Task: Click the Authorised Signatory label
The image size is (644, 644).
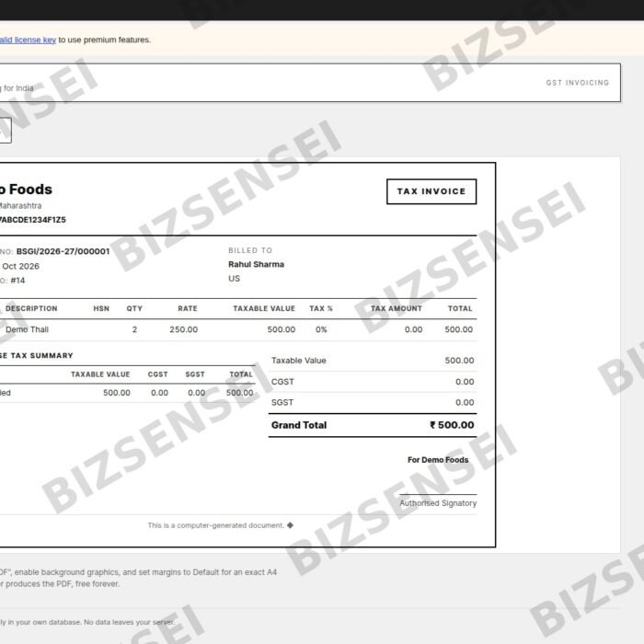Action: 438,503
